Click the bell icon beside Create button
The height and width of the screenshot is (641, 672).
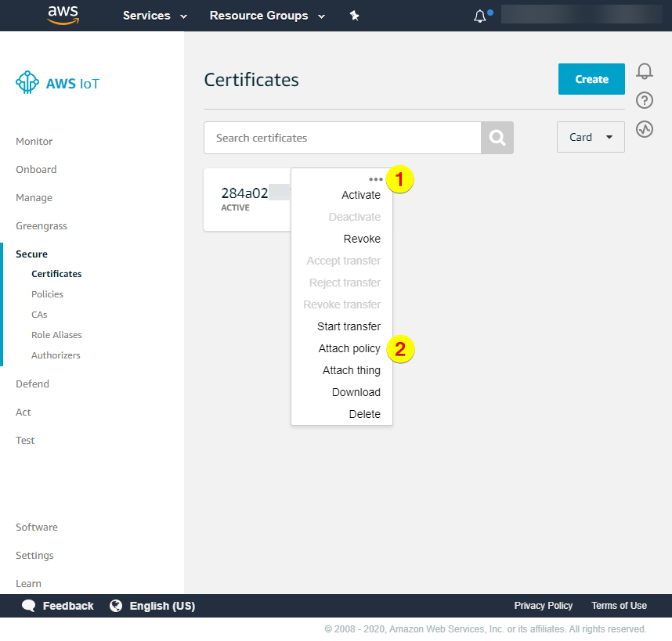coord(645,71)
